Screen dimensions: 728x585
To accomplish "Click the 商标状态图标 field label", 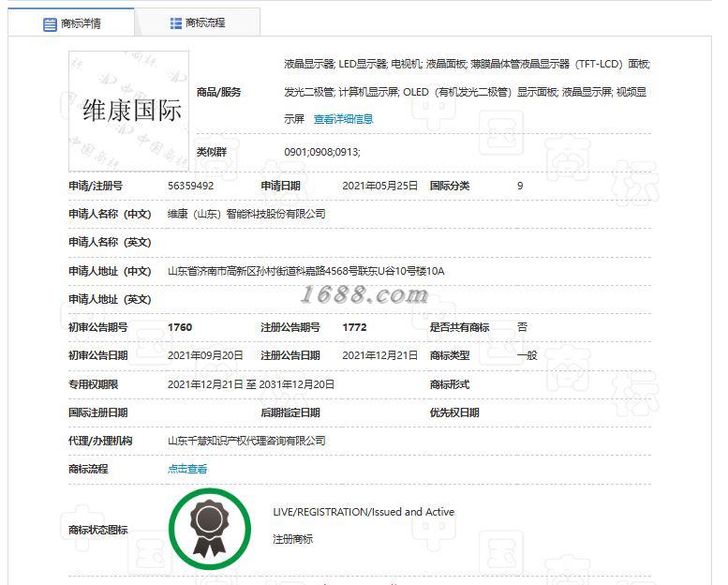I will click(98, 530).
